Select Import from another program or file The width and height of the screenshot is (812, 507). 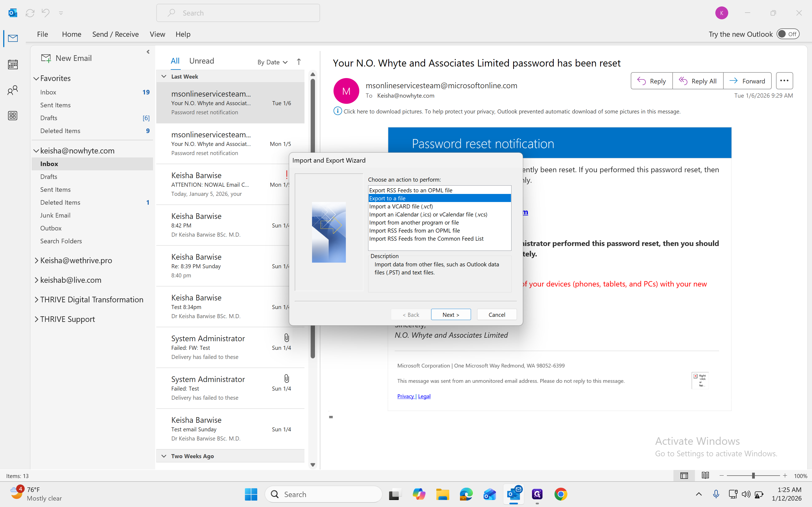[414, 222]
